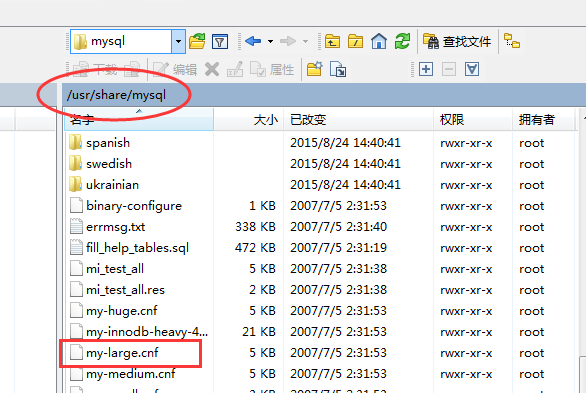
Task: Click the grey forward arrow
Action: [288, 41]
